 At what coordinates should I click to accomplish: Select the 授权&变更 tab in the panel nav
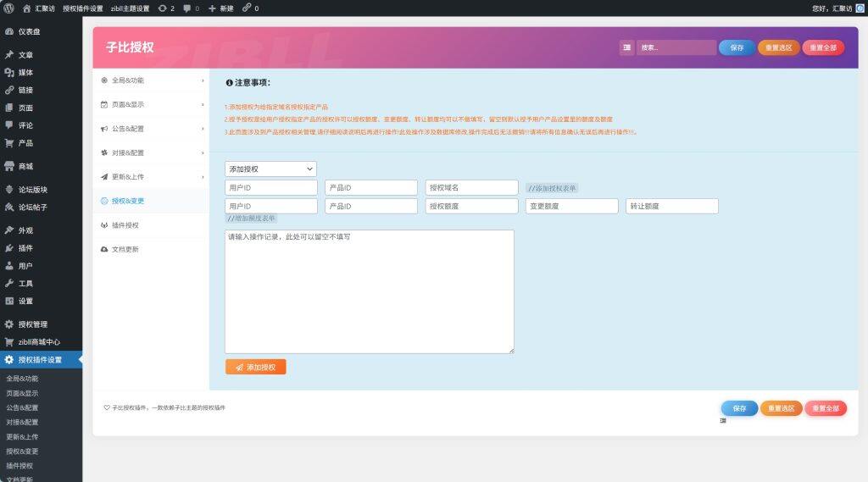point(151,201)
